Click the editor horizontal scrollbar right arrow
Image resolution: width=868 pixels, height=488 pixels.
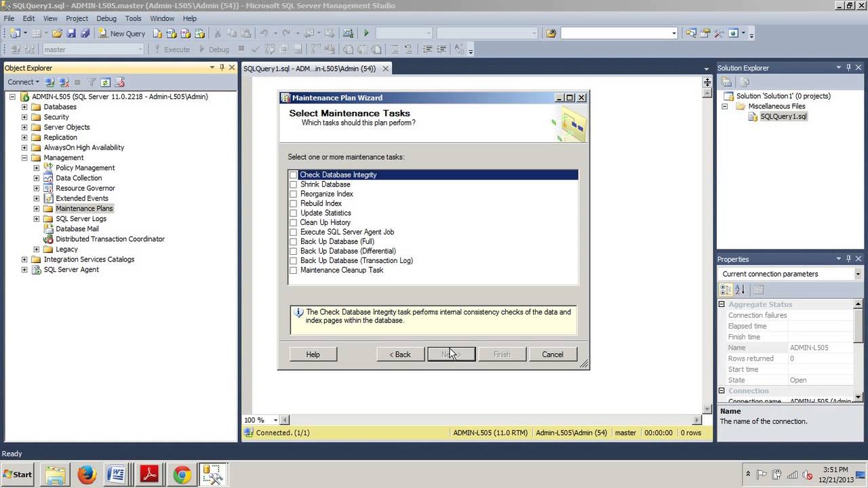(x=696, y=420)
